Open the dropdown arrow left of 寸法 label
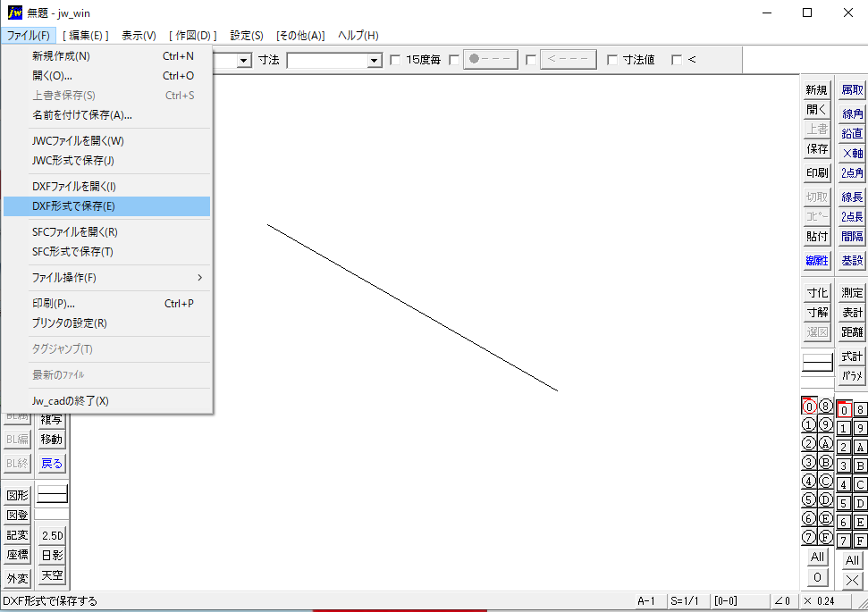 pyautogui.click(x=244, y=60)
